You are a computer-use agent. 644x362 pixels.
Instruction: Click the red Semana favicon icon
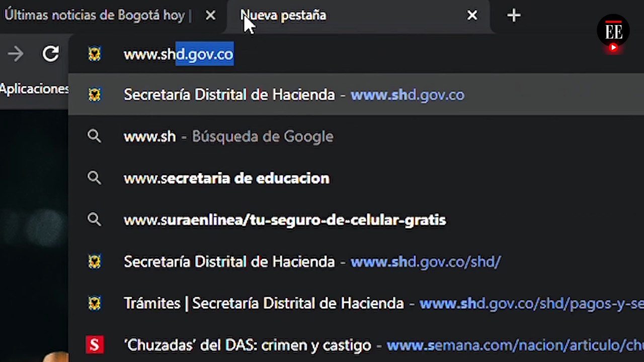pos(95,345)
